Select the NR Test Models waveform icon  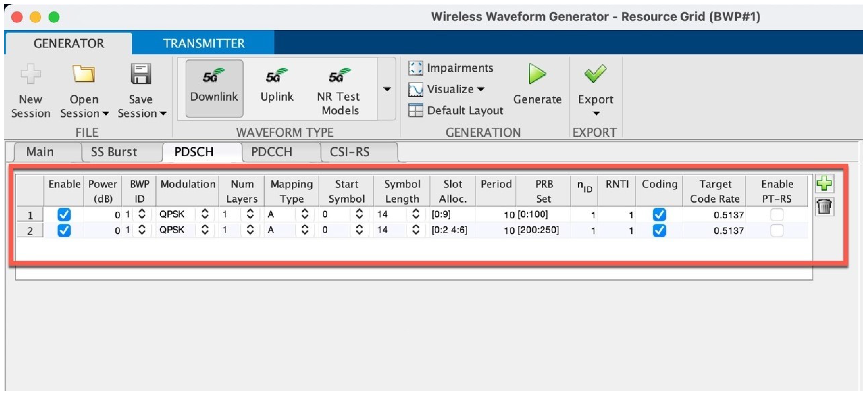(x=340, y=76)
